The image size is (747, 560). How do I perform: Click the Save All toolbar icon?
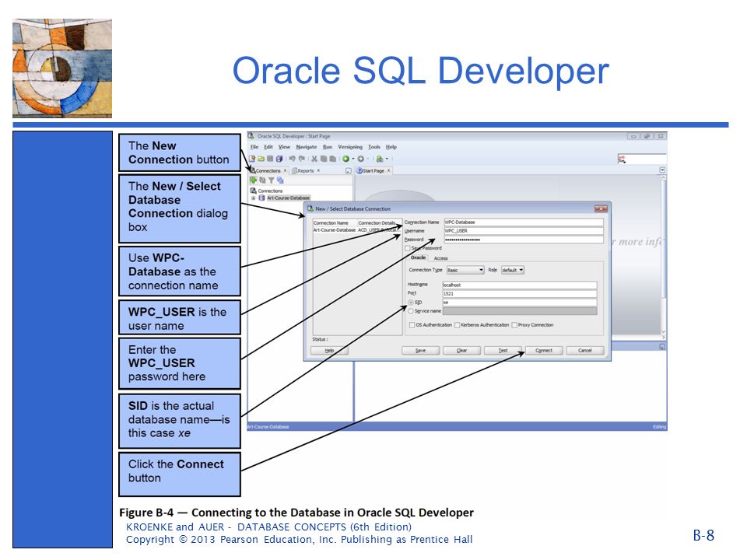click(279, 159)
